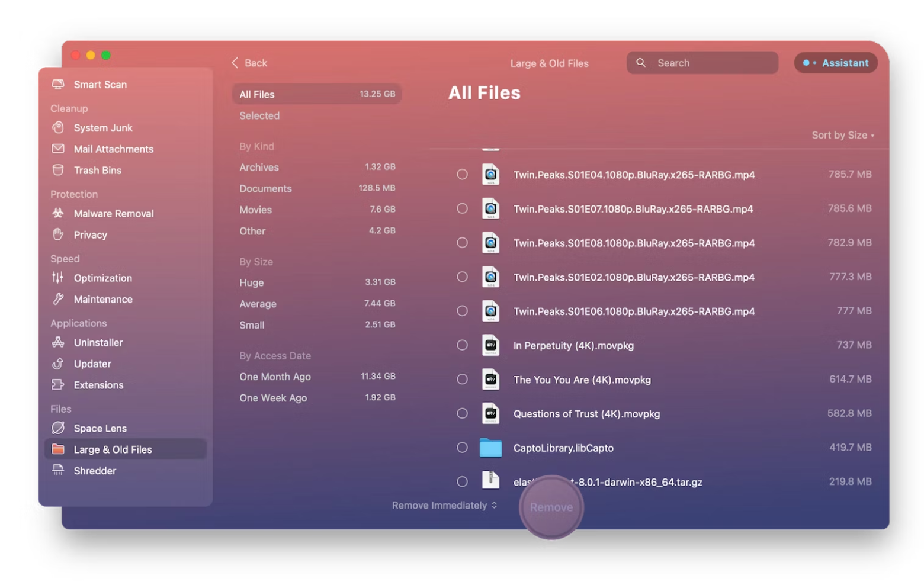Image resolution: width=924 pixels, height=585 pixels.
Task: Click into the Search field
Action: (702, 63)
